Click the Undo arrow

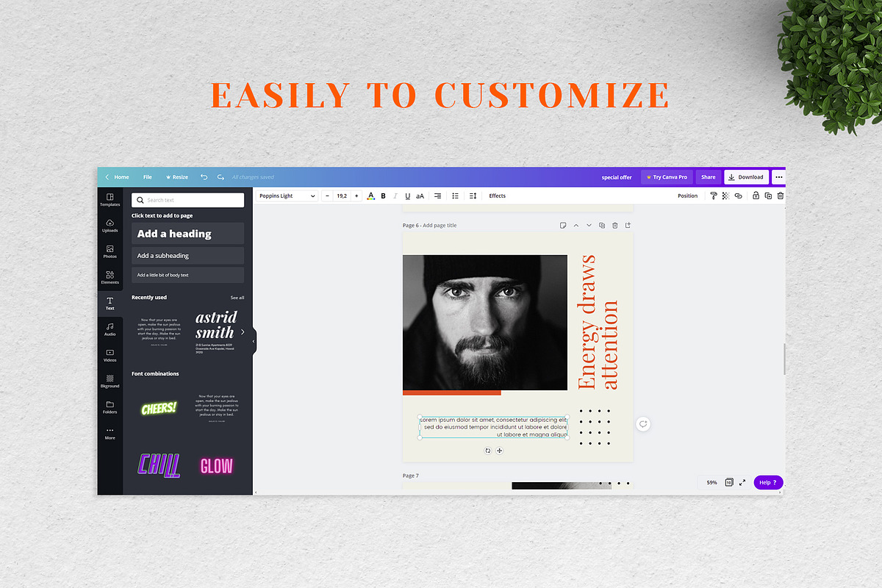(204, 177)
